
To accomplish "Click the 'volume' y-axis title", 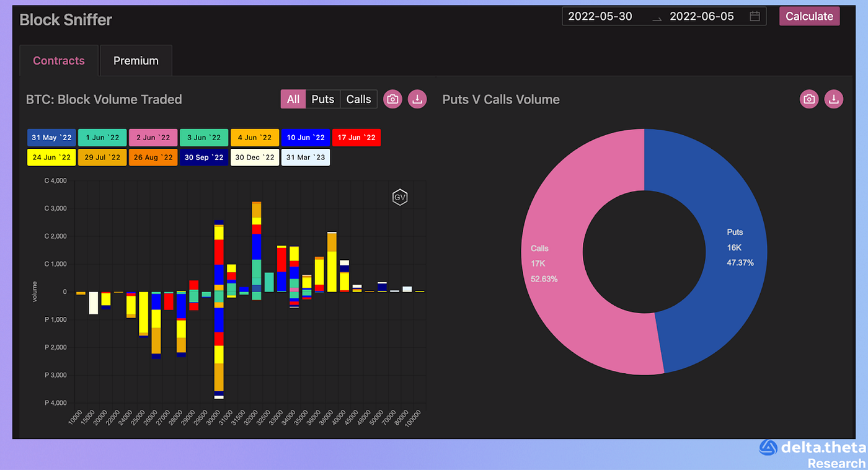I will pos(34,291).
